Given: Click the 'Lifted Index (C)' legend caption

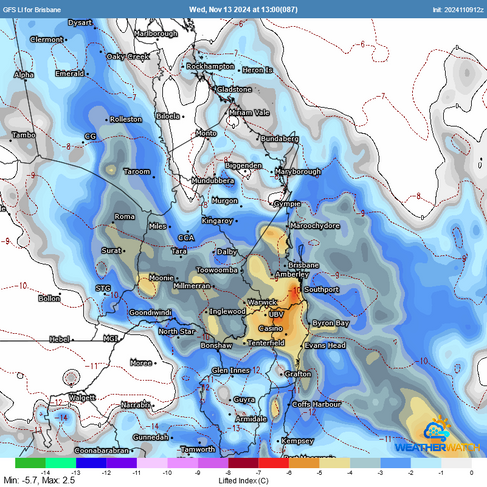Looking at the screenshot, I should point(243,481).
